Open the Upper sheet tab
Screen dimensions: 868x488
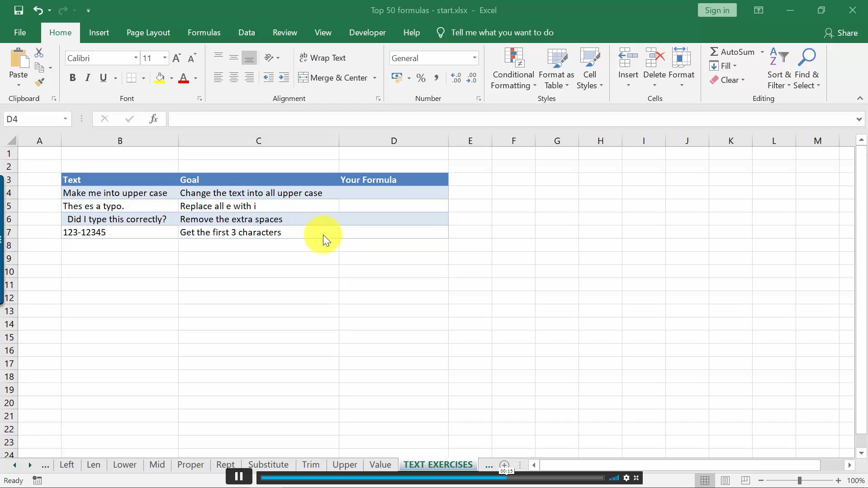345,465
